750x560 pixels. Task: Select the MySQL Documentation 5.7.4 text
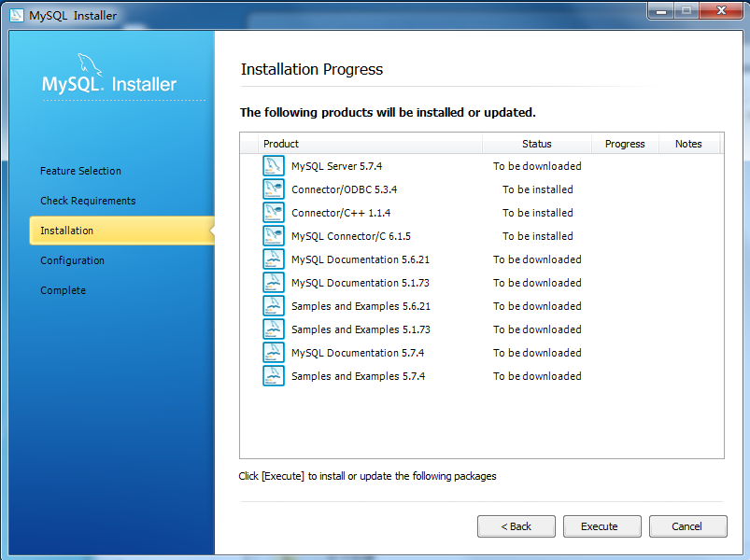pyautogui.click(x=358, y=353)
